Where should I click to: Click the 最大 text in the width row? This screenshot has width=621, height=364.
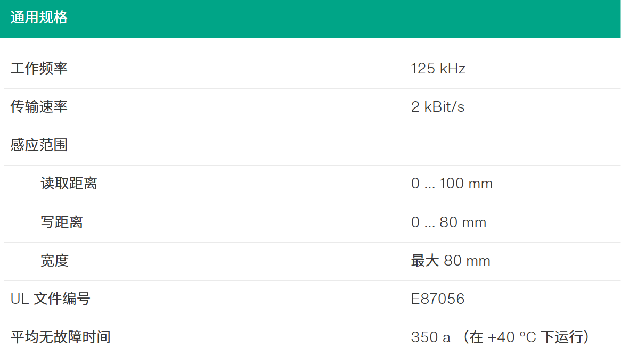coord(425,260)
